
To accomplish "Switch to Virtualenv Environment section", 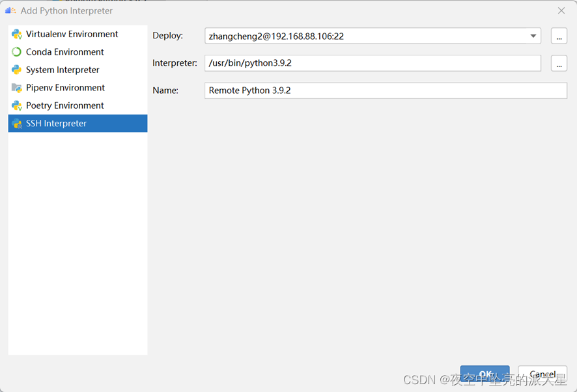I will (70, 34).
